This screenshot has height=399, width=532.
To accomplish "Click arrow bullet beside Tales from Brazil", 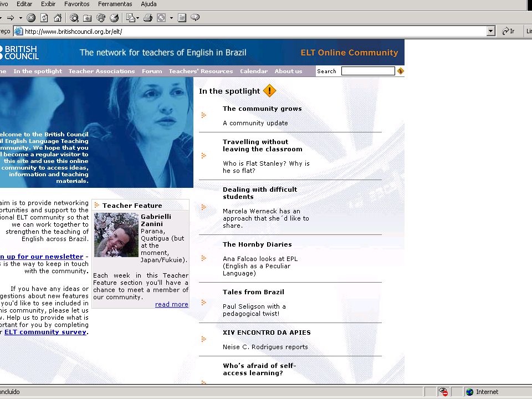I will pos(203,303).
